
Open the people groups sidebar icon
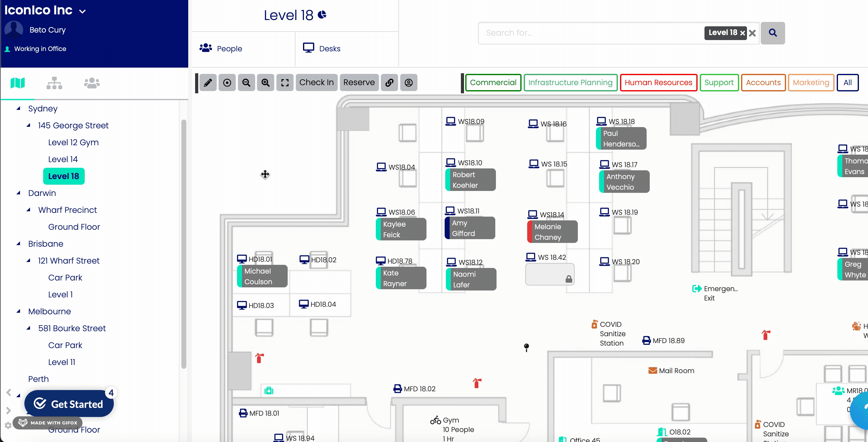coord(92,83)
